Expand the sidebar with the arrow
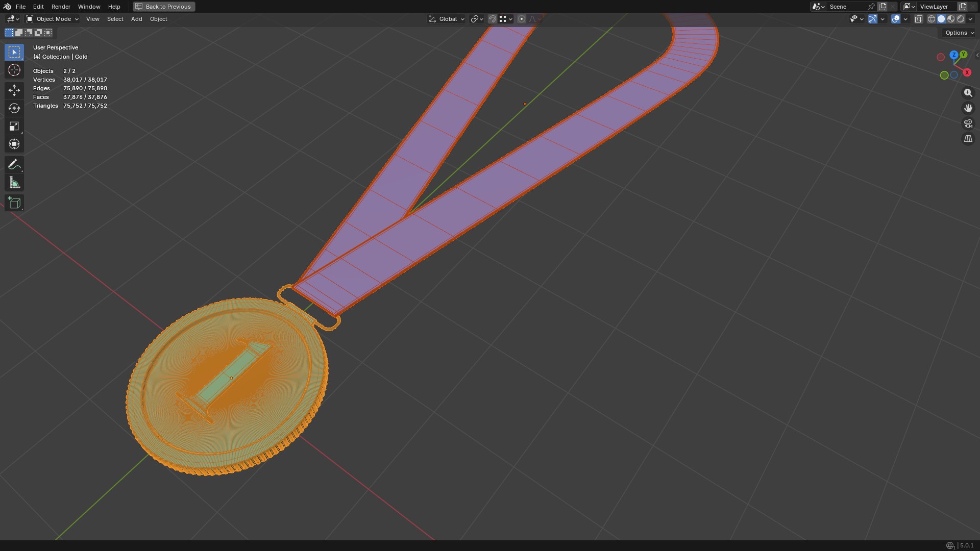 click(977, 55)
